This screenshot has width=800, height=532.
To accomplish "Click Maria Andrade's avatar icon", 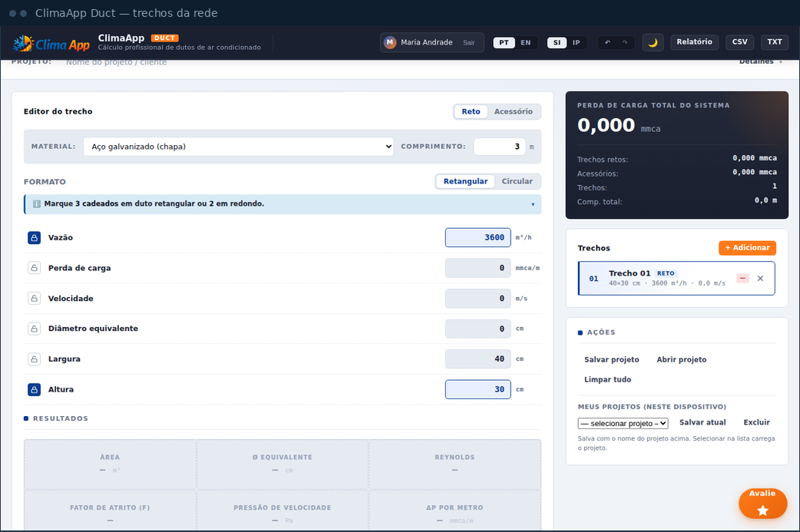I will (390, 42).
